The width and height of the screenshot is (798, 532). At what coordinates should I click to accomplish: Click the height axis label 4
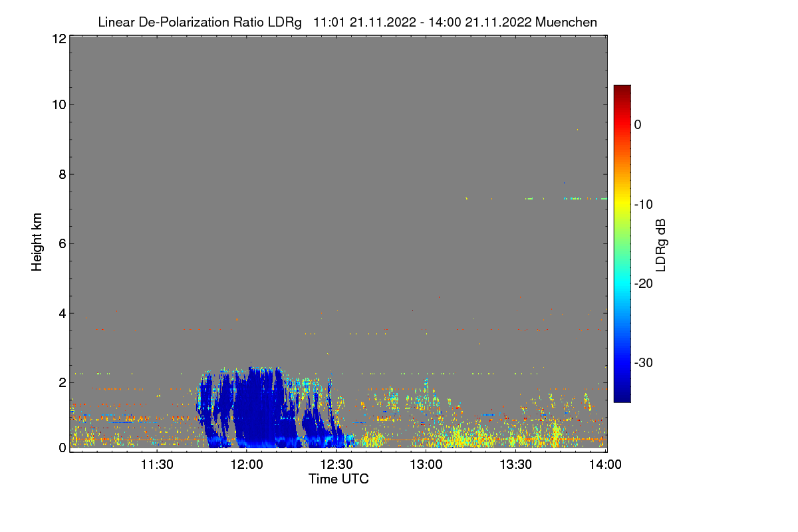61,313
